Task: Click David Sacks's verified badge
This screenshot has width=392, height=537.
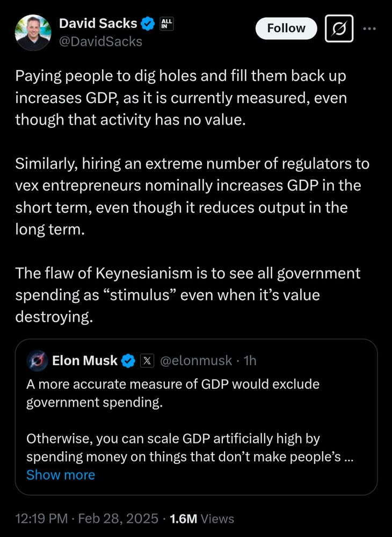Action: (147, 23)
